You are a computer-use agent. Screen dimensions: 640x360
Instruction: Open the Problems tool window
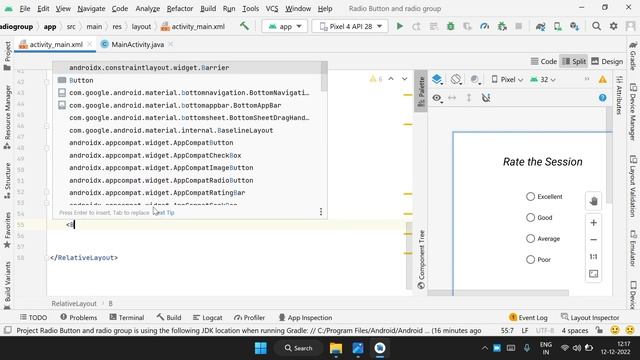pyautogui.click(x=79, y=318)
